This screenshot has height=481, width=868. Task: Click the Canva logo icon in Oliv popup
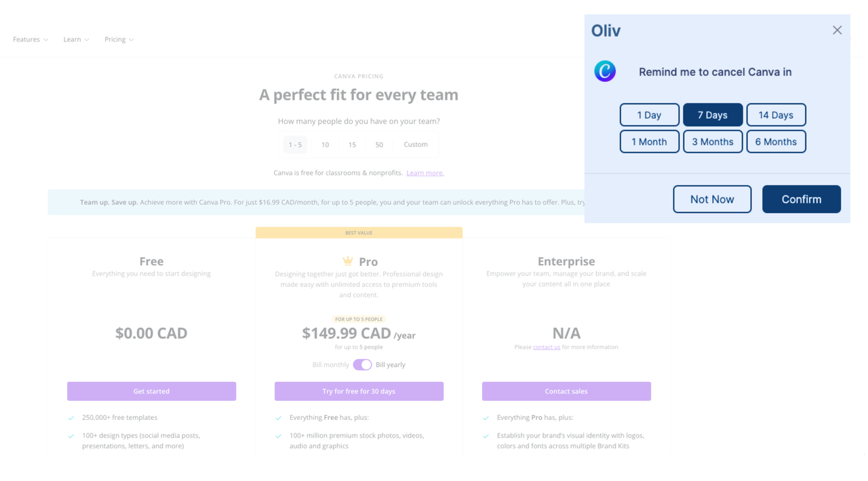605,71
